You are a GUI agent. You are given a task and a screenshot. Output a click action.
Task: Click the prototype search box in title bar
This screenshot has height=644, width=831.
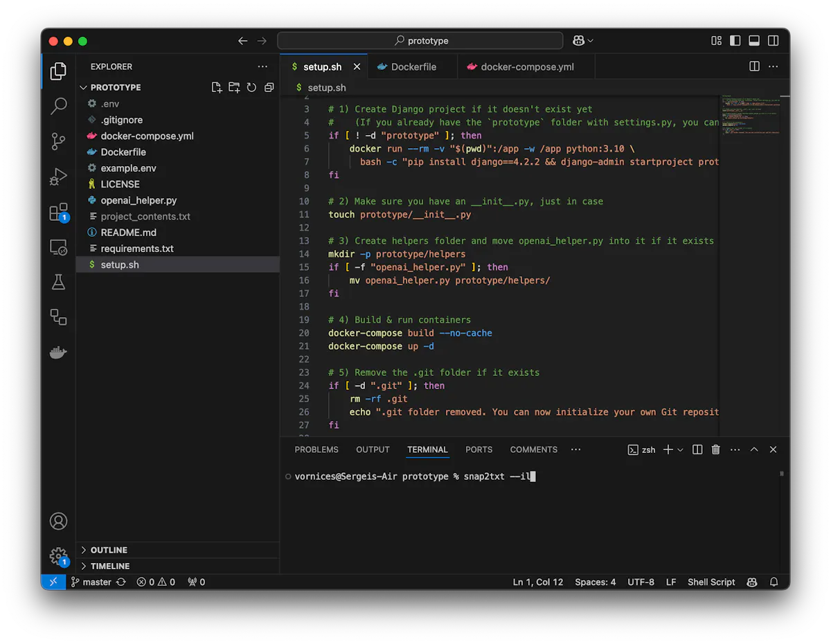420,41
